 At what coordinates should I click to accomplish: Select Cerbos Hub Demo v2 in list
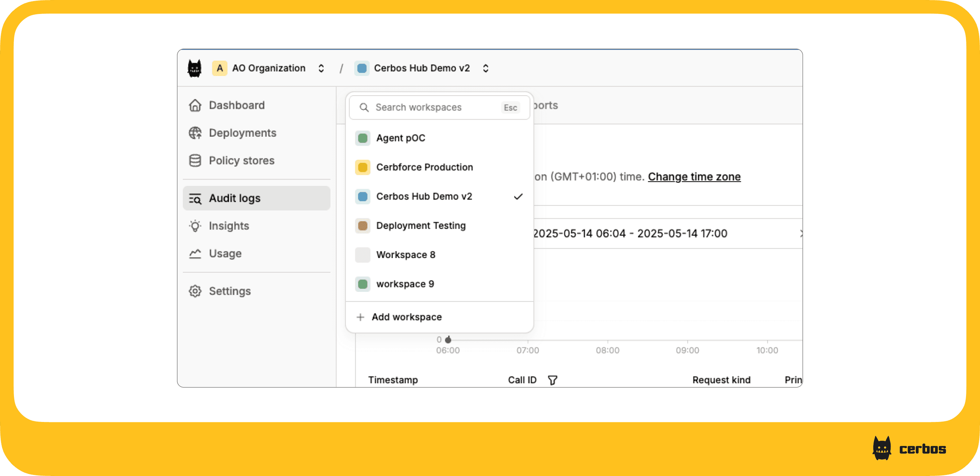439,197
